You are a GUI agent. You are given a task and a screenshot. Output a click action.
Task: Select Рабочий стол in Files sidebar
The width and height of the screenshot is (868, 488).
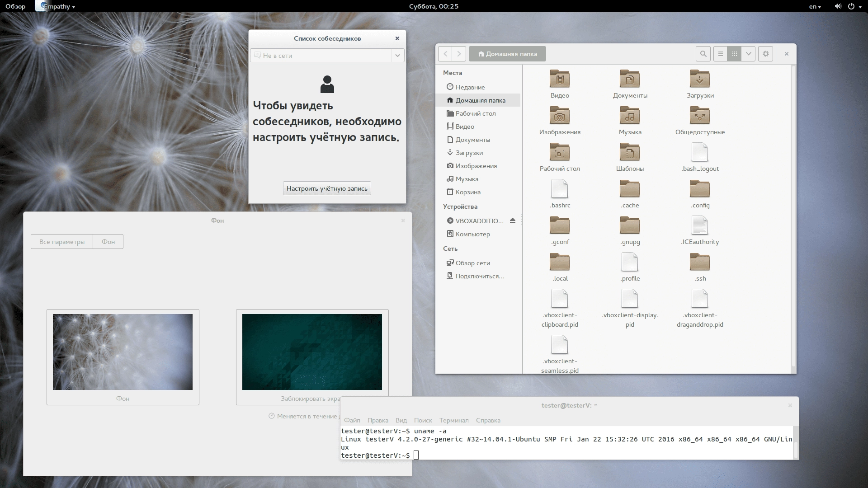tap(478, 113)
